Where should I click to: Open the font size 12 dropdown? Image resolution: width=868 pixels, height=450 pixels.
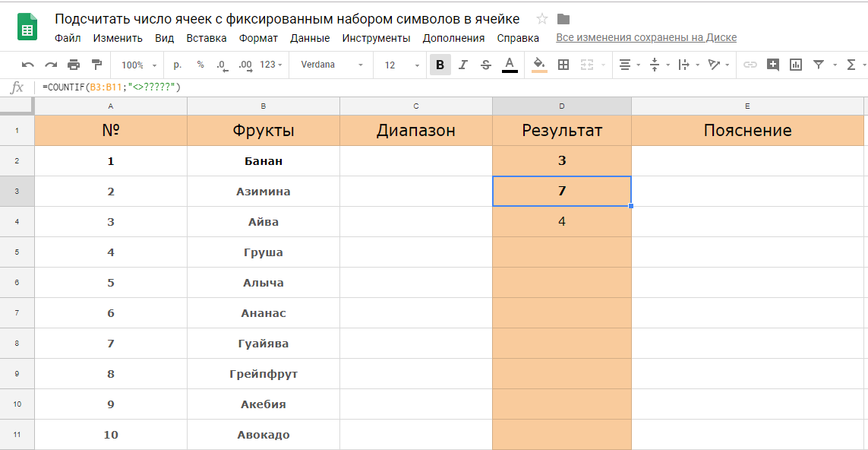tap(402, 65)
